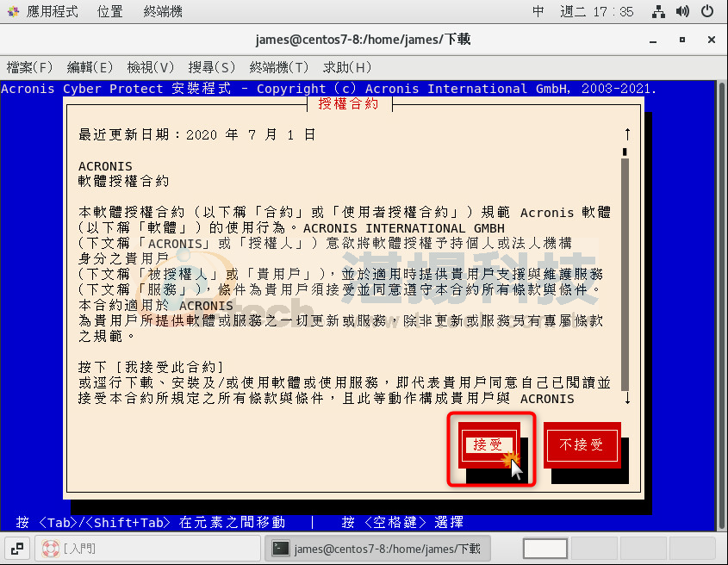The width and height of the screenshot is (728, 565).
Task: Click the first workspace switcher box
Action: (x=545, y=549)
